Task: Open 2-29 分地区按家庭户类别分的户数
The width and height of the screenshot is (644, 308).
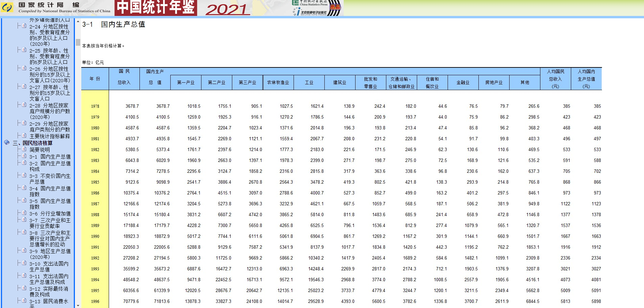Action: click(x=49, y=126)
